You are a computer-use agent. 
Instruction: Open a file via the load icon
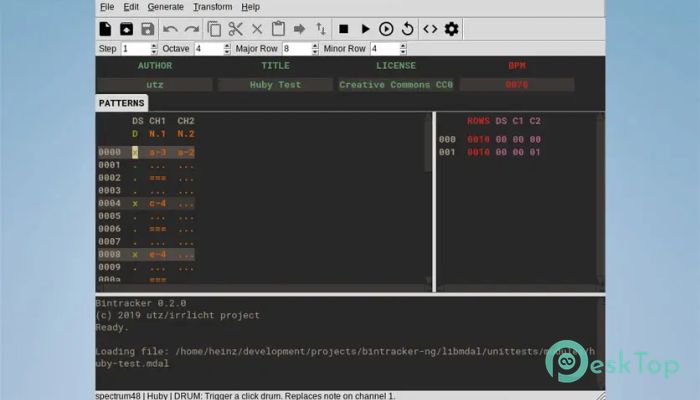coord(126,29)
